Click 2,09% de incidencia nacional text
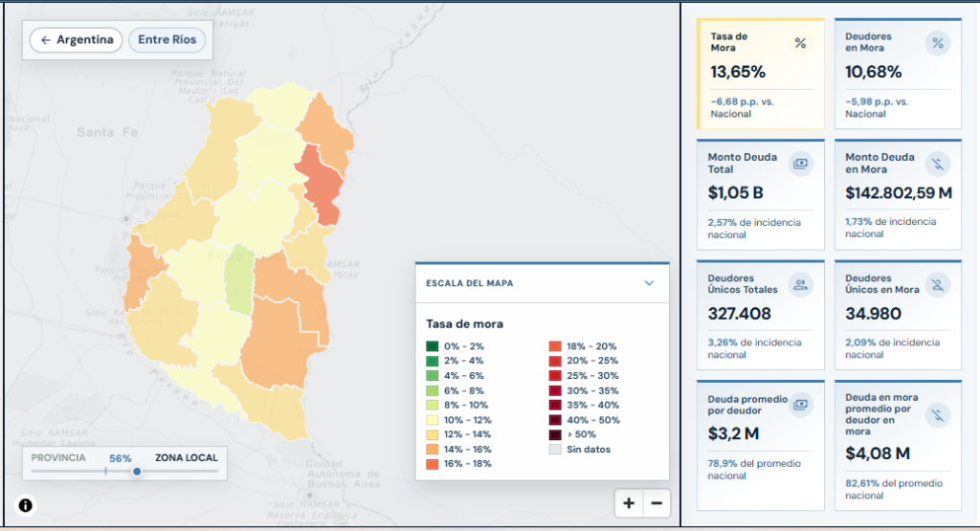Screen dimensions: 980x531 point(893,348)
